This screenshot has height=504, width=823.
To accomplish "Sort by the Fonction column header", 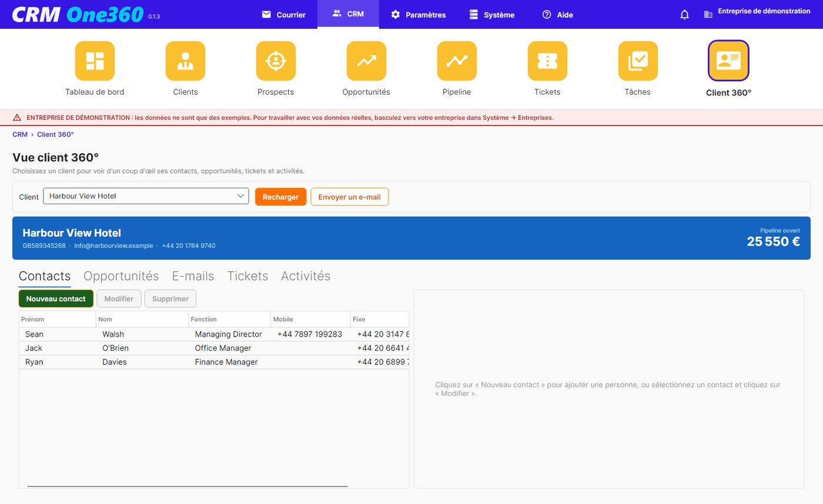I will tap(230, 319).
